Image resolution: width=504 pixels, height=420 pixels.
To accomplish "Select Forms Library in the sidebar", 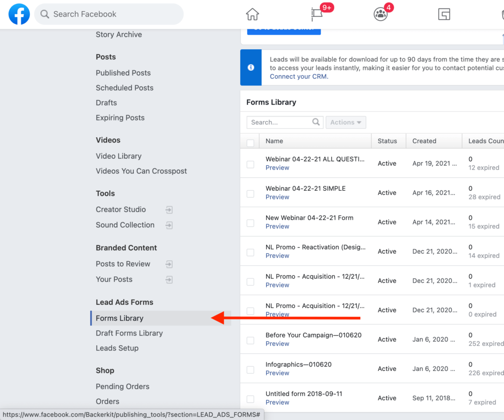I will pyautogui.click(x=161, y=318).
